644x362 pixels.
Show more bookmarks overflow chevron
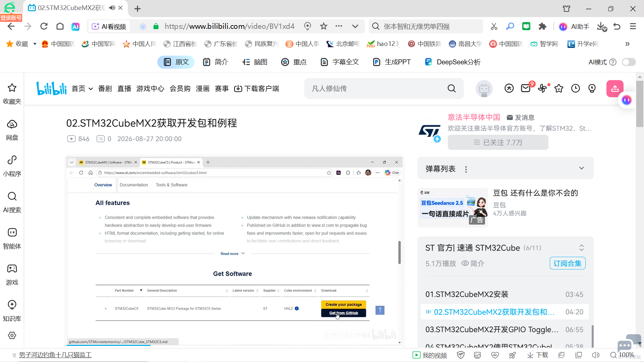(628, 44)
